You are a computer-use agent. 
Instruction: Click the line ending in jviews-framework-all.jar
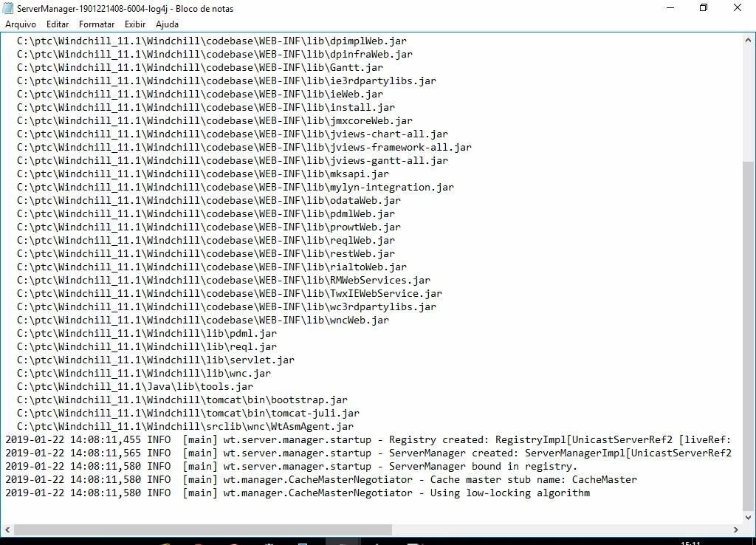(244, 147)
